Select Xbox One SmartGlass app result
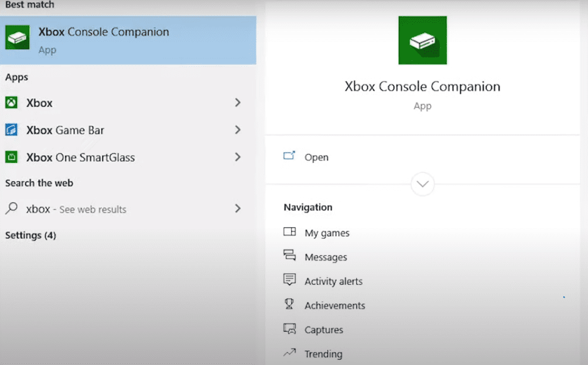 point(124,157)
